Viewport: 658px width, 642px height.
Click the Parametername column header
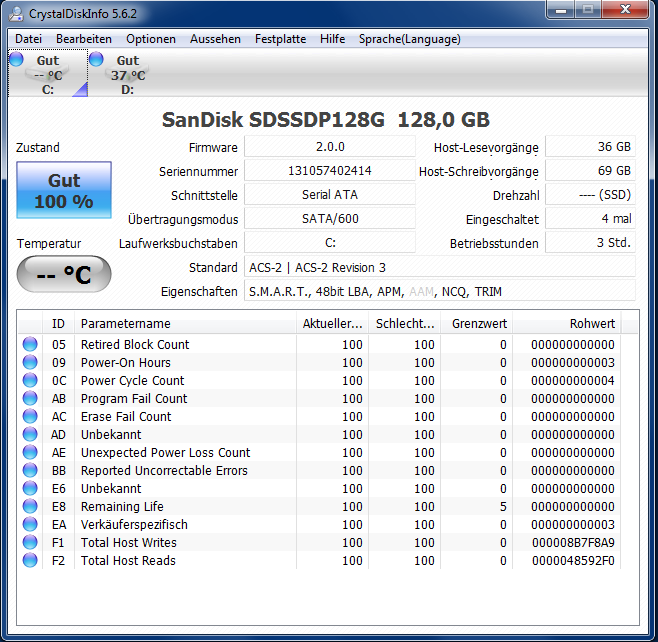click(185, 324)
